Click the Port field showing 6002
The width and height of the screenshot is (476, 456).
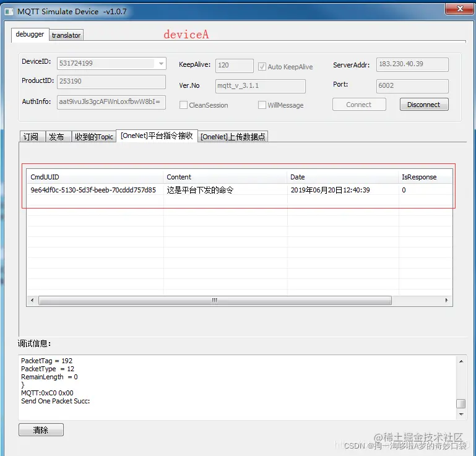tap(412, 86)
